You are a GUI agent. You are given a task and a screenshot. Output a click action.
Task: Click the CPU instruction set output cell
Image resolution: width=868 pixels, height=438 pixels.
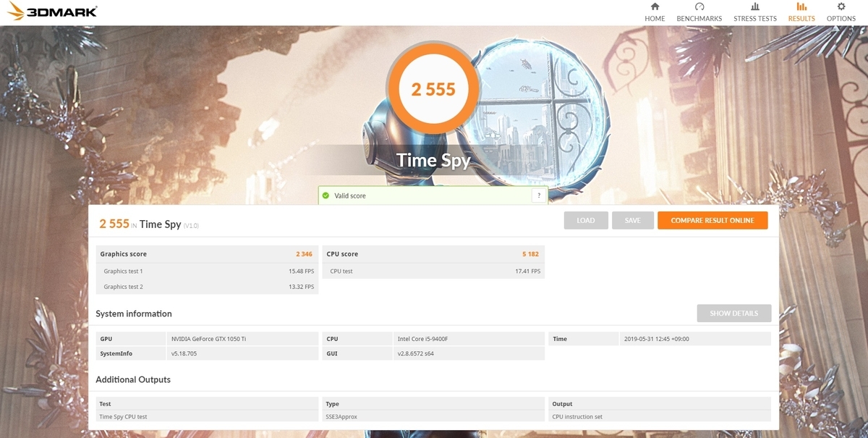660,417
